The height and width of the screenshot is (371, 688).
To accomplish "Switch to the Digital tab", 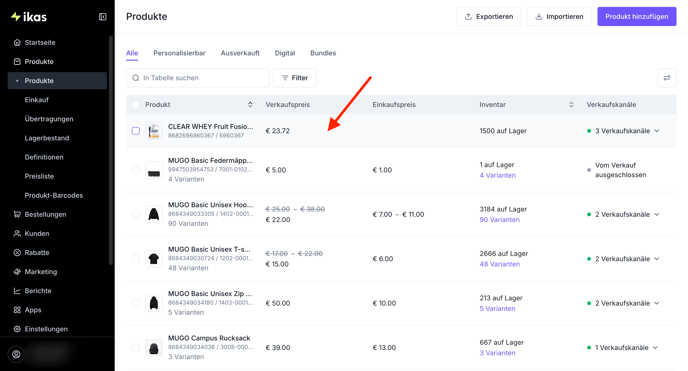I will pos(285,53).
